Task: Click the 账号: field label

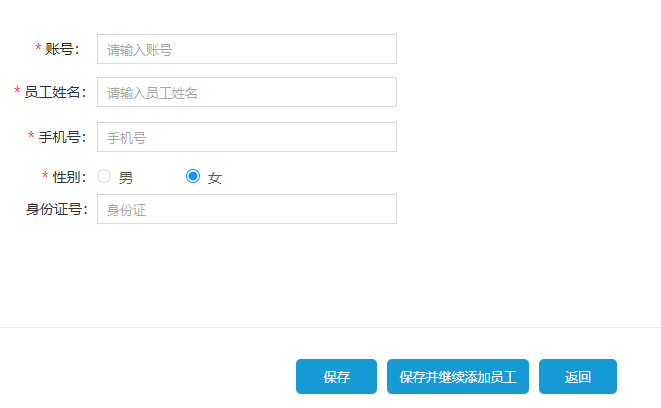Action: pos(62,49)
